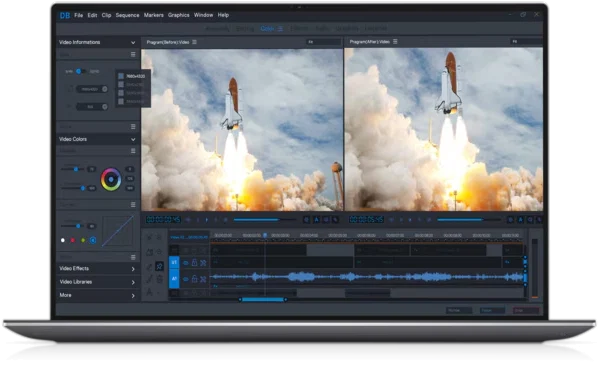Click the slider next to curve graph
Image resolution: width=599 pixels, height=367 pixels.
click(72, 226)
